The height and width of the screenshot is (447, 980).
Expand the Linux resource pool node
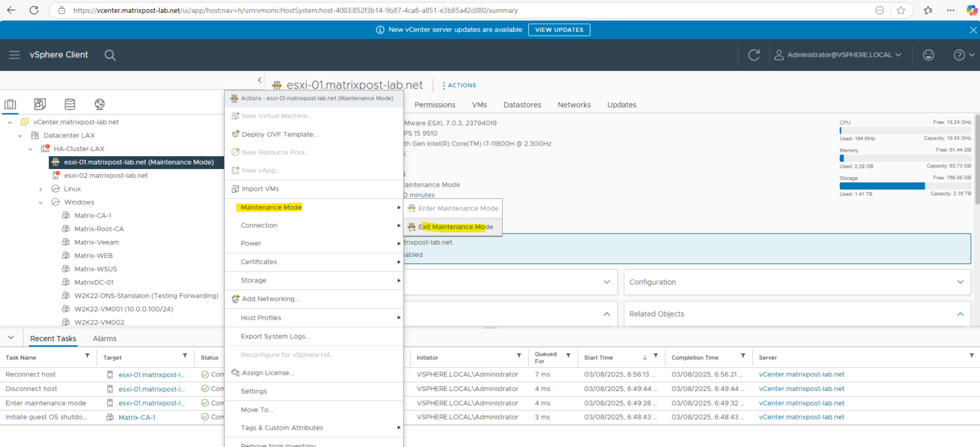41,189
